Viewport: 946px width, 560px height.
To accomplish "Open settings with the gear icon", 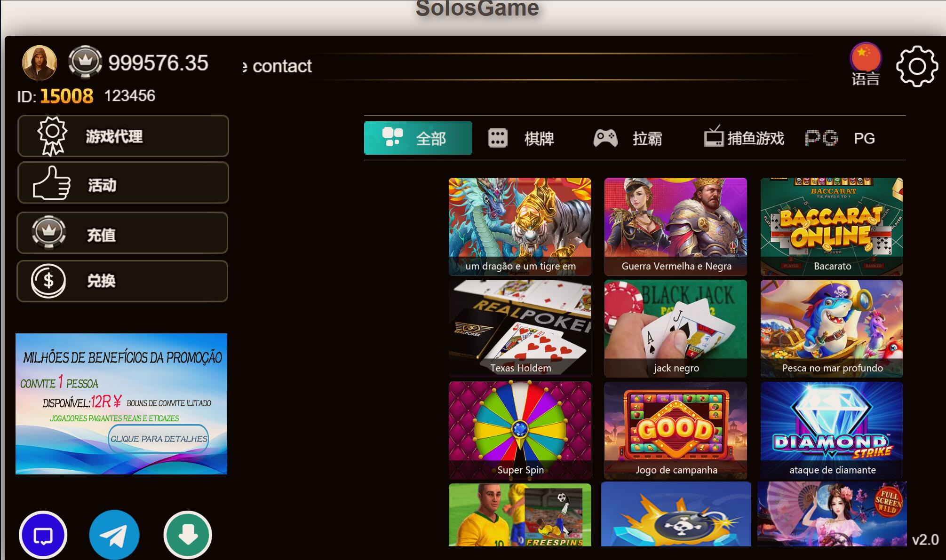I will pyautogui.click(x=917, y=66).
